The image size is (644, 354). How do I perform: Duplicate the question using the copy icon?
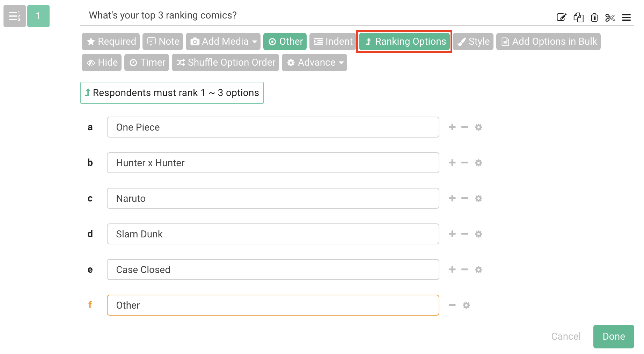coord(578,17)
